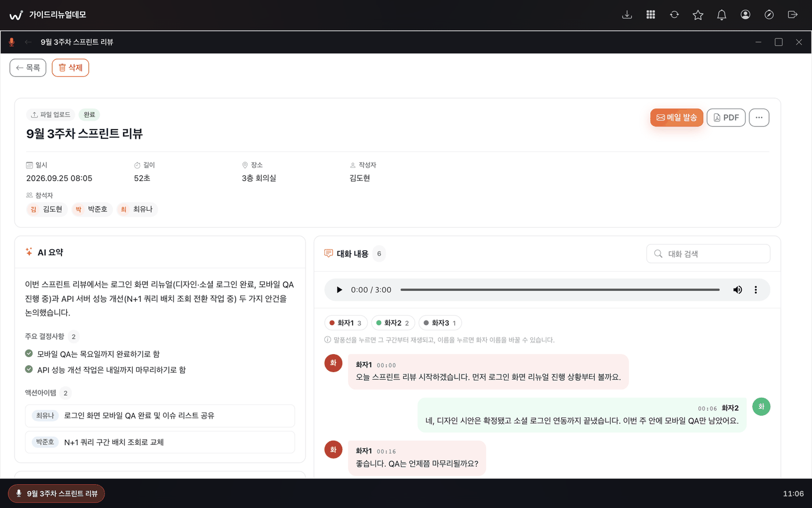Click the 화자1 avatar beside 00:00 message
The image size is (812, 508).
pos(333,363)
